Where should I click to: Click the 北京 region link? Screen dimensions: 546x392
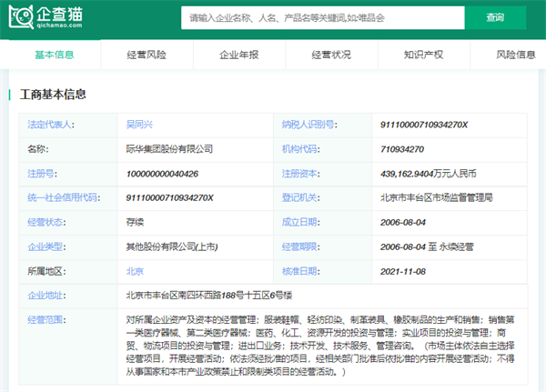coord(135,271)
